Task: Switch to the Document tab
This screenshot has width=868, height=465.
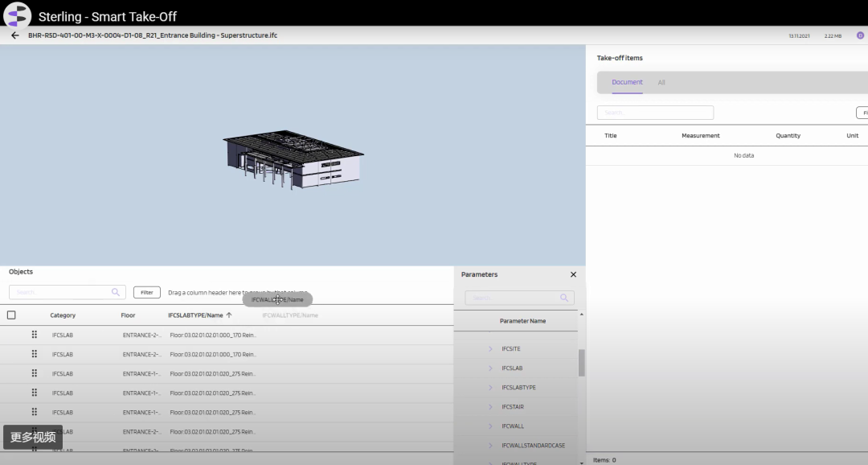Action: (x=627, y=82)
